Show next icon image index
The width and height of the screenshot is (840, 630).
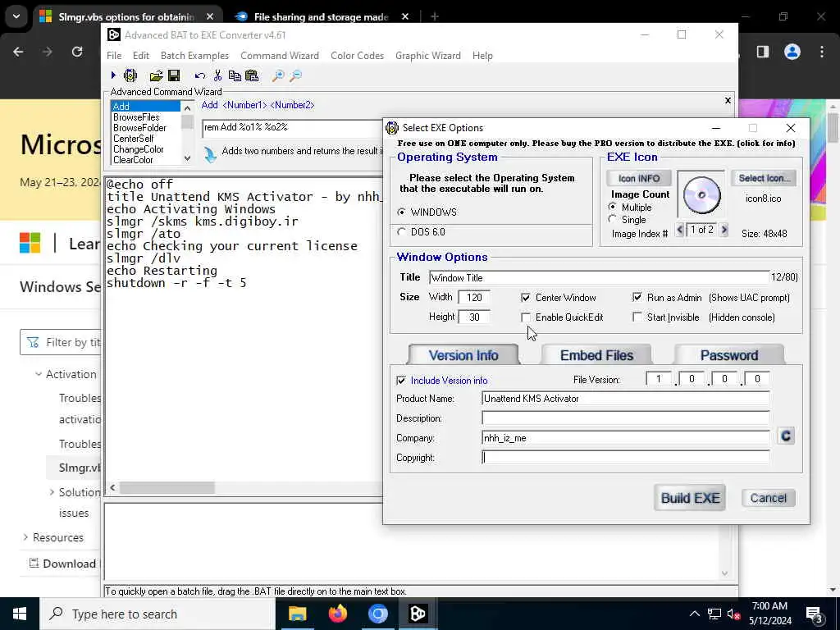click(x=724, y=230)
